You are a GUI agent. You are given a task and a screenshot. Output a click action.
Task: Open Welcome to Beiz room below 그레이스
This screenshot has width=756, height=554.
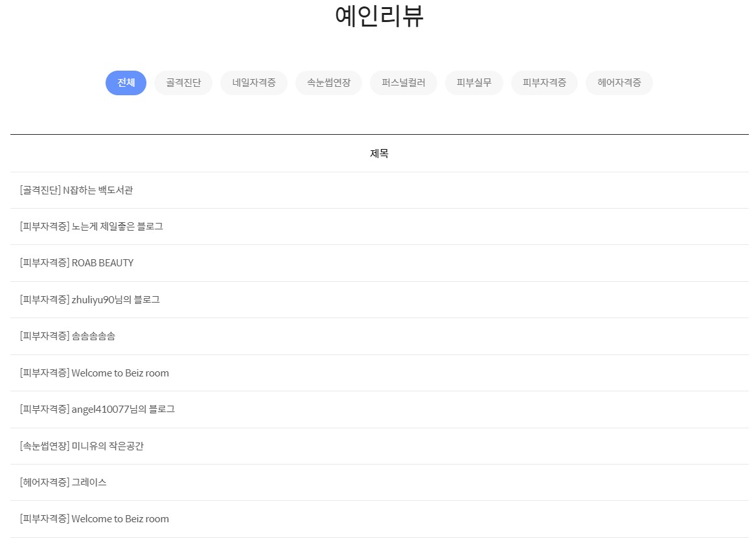click(x=95, y=519)
